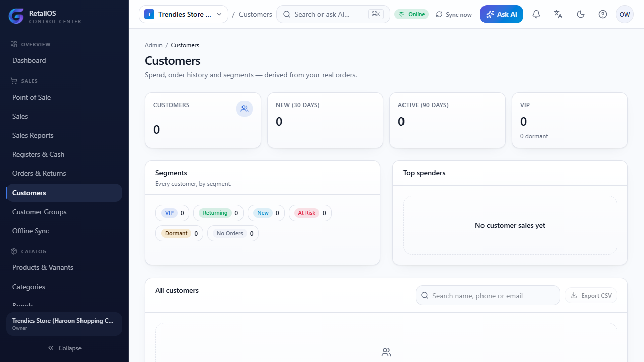Open Customer Groups
Image resolution: width=644 pixels, height=362 pixels.
64,212
